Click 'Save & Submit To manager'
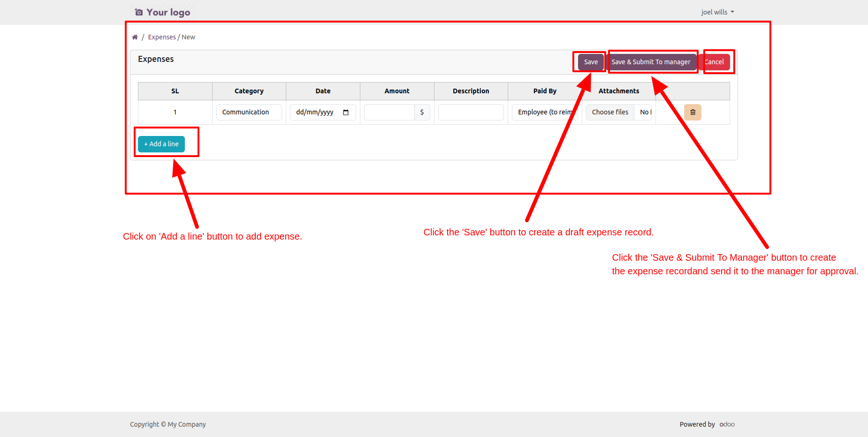868x437 pixels. (x=651, y=62)
